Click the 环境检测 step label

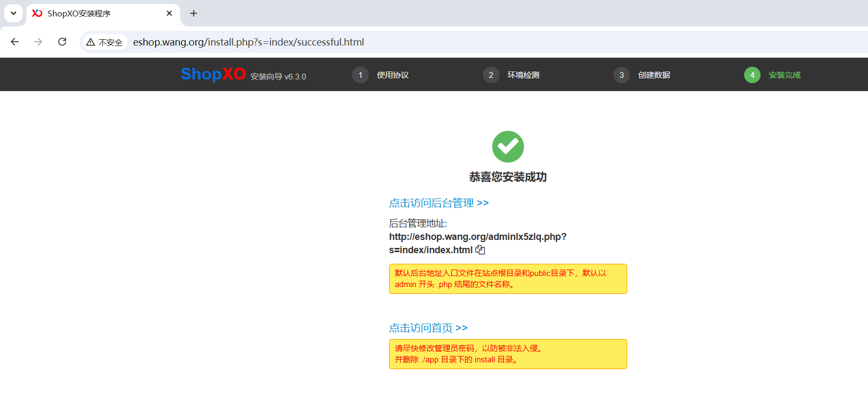(x=523, y=75)
